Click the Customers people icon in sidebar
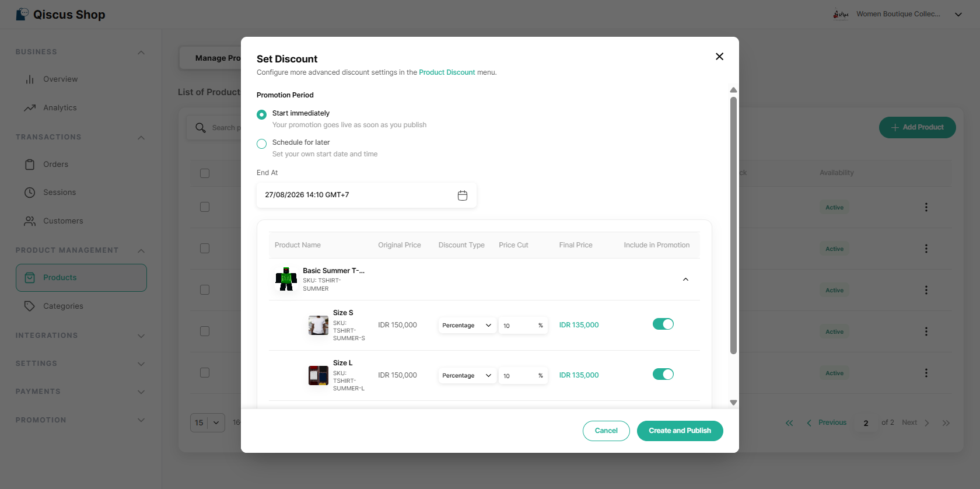Image resolution: width=980 pixels, height=489 pixels. (x=30, y=221)
